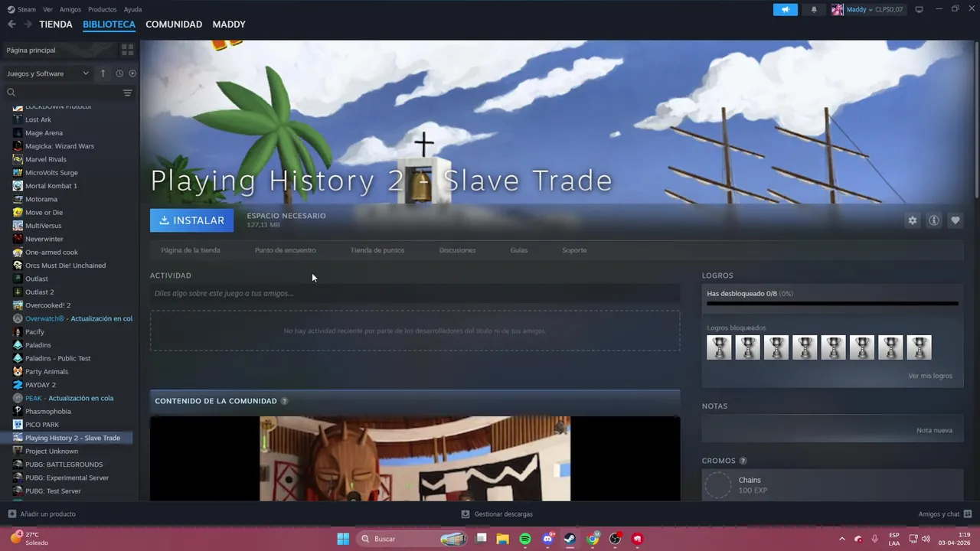Open help for Contenido de la comunidad

[x=284, y=401]
